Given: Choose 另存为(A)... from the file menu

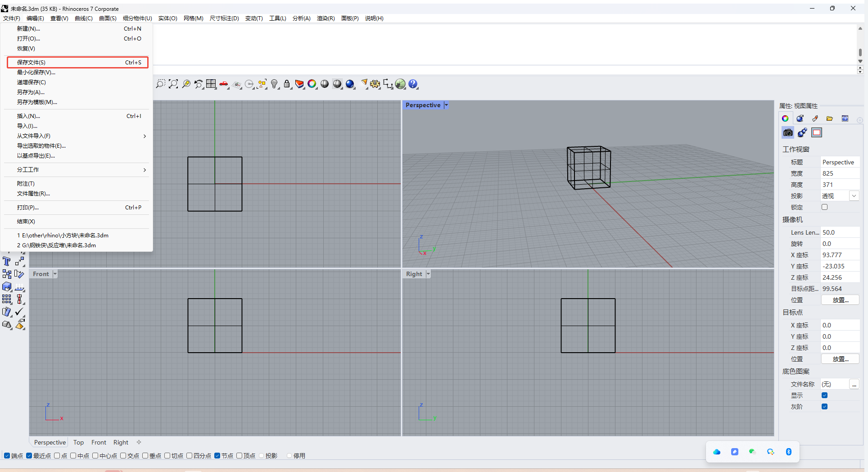Looking at the screenshot, I should 31,92.
